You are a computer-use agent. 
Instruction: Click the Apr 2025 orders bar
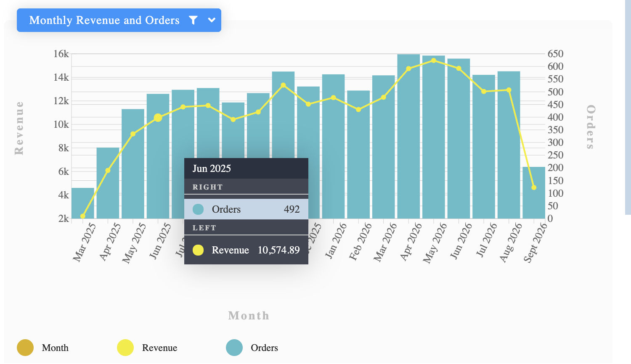click(x=108, y=183)
